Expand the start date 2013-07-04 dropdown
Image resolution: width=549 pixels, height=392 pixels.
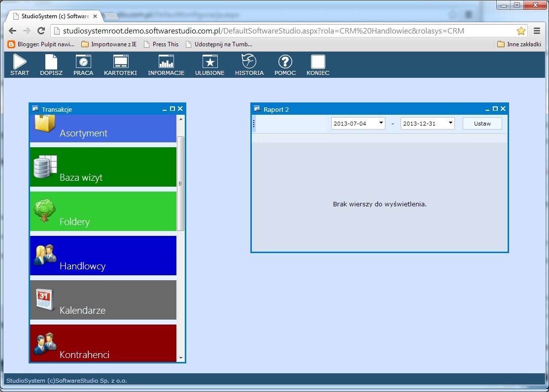[x=381, y=123]
